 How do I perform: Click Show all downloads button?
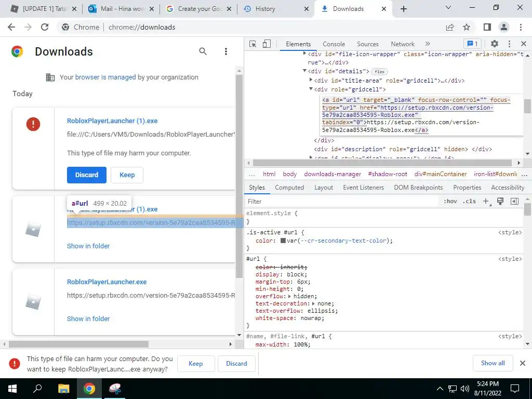pyautogui.click(x=493, y=363)
